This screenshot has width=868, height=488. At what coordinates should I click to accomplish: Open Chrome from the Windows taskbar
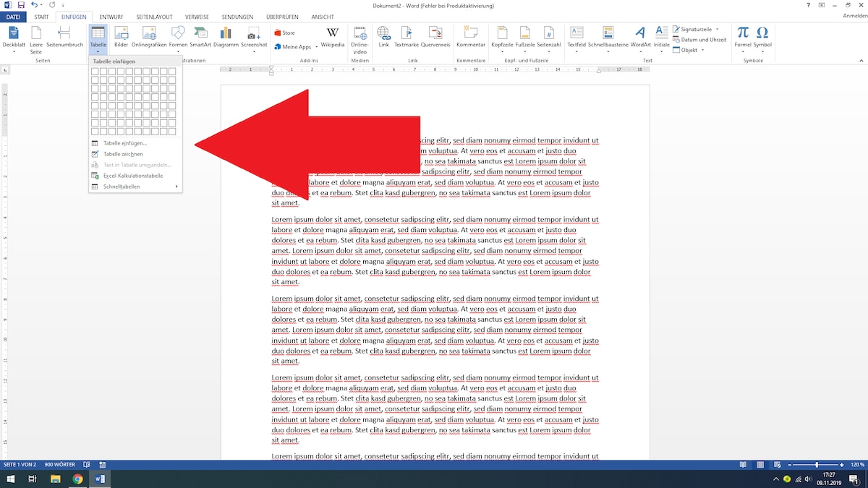pyautogui.click(x=77, y=479)
